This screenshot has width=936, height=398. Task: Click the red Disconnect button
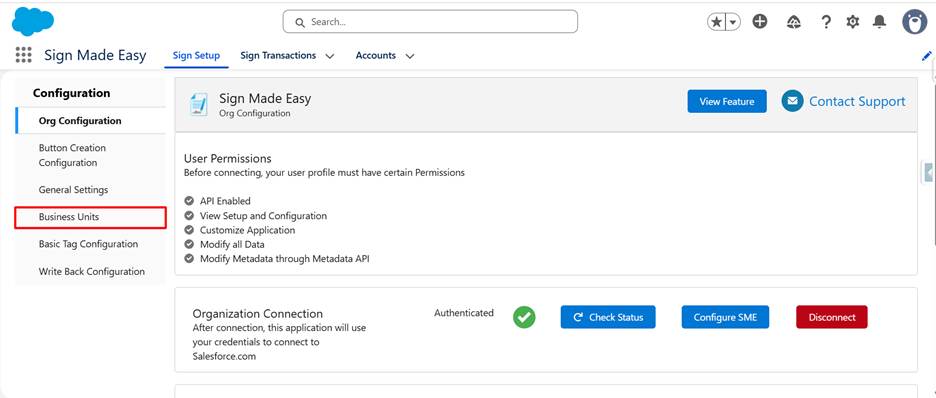pyautogui.click(x=832, y=317)
